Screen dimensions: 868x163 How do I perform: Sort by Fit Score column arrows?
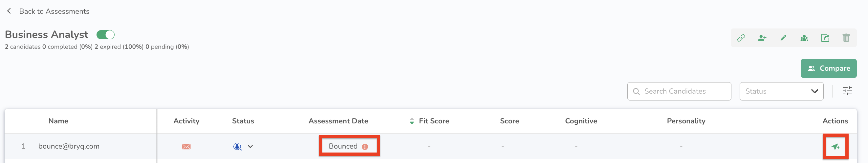[x=411, y=121]
